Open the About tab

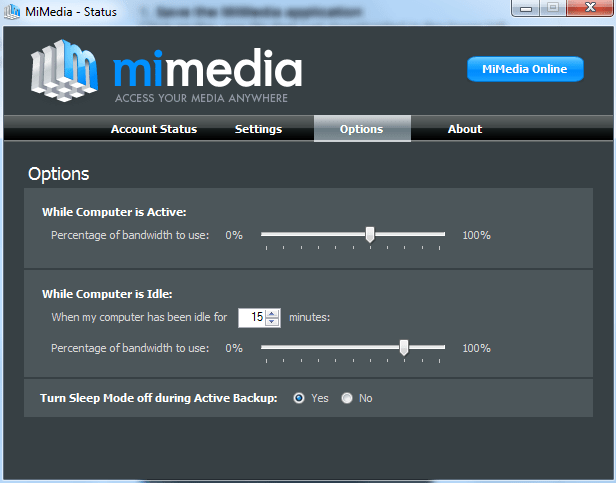click(465, 129)
